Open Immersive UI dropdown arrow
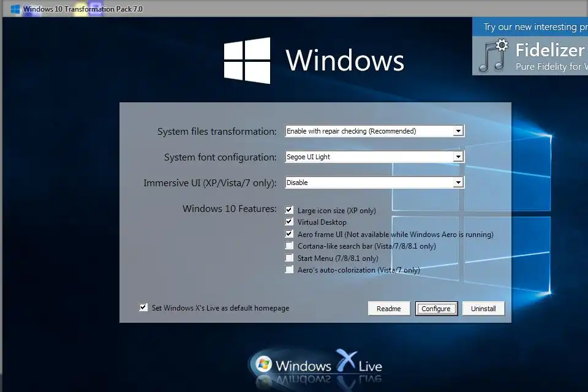The image size is (588, 392). tap(458, 183)
